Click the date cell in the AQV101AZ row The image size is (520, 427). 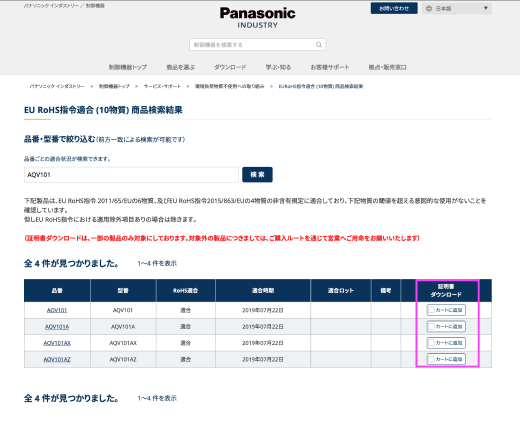263,359
